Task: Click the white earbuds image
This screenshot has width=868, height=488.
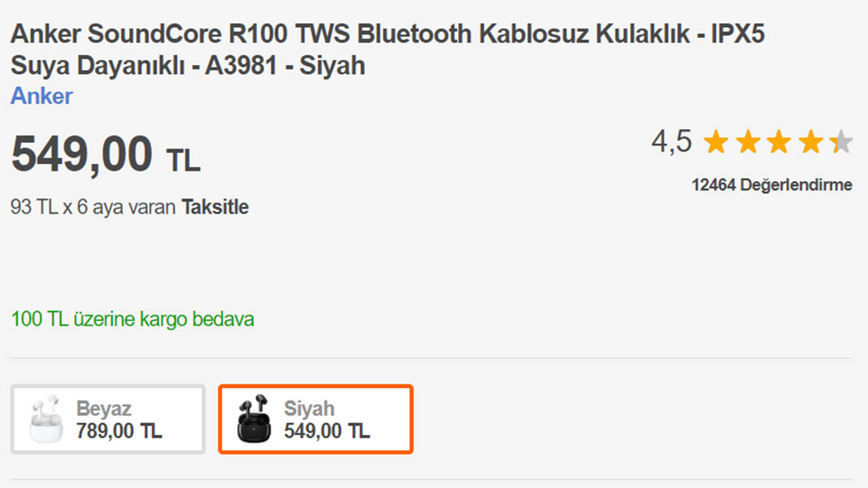Action: tap(46, 419)
